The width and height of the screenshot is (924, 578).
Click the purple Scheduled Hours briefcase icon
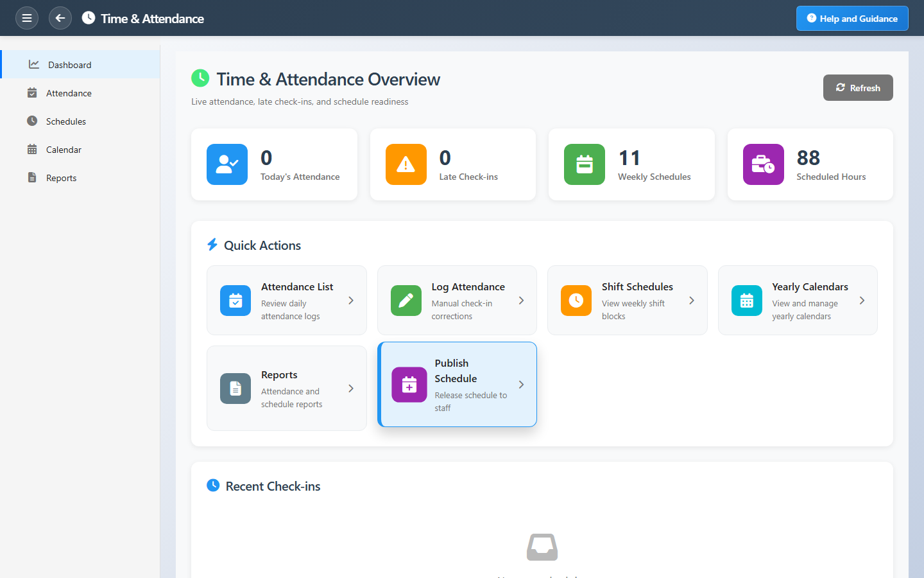763,164
